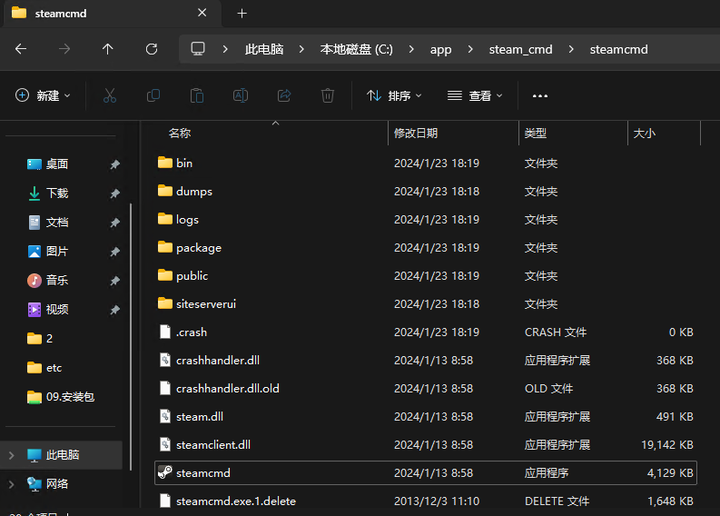Click the Share icon in toolbar
The height and width of the screenshot is (516, 720).
(284, 96)
